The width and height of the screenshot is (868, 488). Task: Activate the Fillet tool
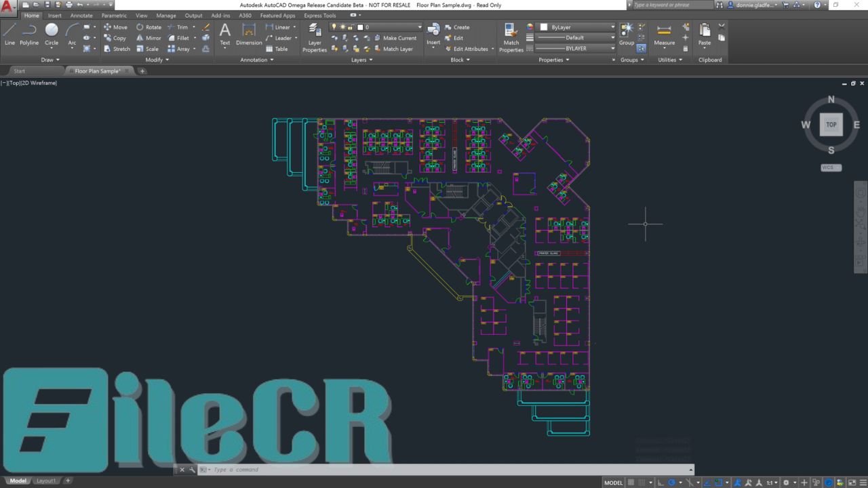(178, 38)
